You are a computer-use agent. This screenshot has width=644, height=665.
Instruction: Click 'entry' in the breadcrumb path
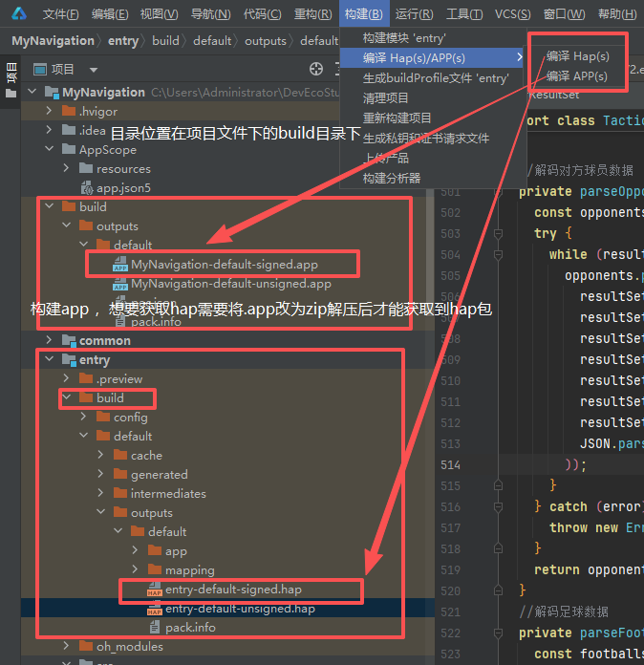pyautogui.click(x=122, y=41)
